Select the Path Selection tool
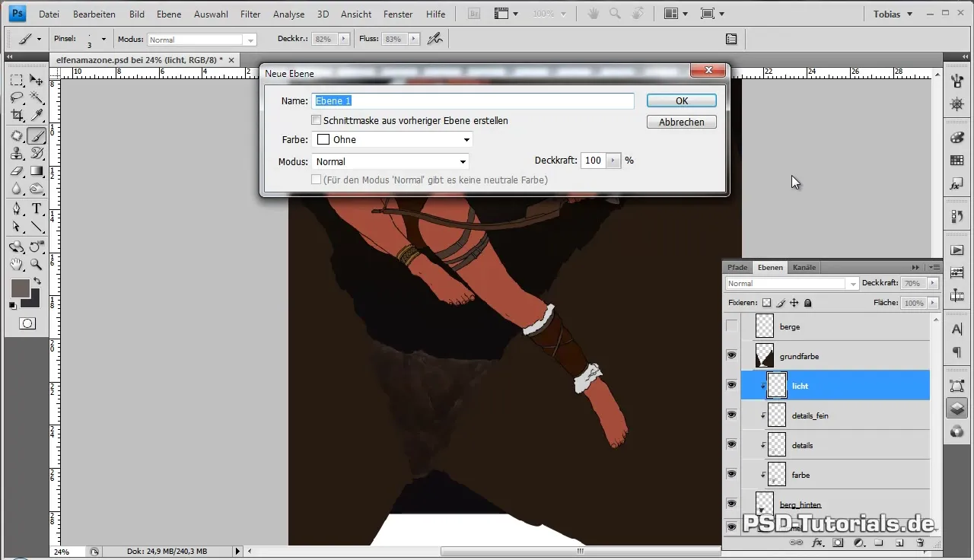 (x=17, y=227)
